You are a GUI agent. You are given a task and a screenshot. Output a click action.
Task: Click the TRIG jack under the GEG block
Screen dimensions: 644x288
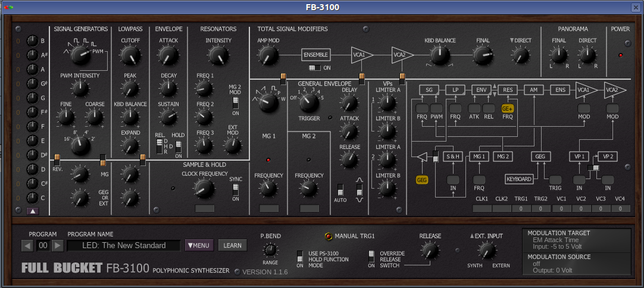(x=555, y=180)
